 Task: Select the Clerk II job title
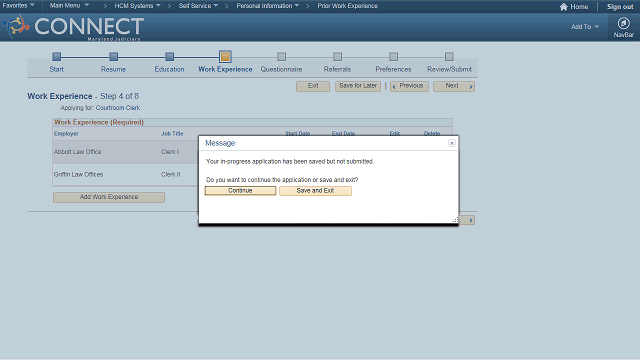click(x=171, y=174)
